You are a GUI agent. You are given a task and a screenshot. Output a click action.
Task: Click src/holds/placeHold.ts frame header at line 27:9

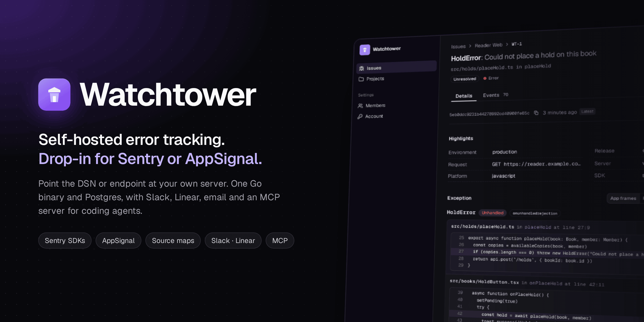[x=520, y=227]
